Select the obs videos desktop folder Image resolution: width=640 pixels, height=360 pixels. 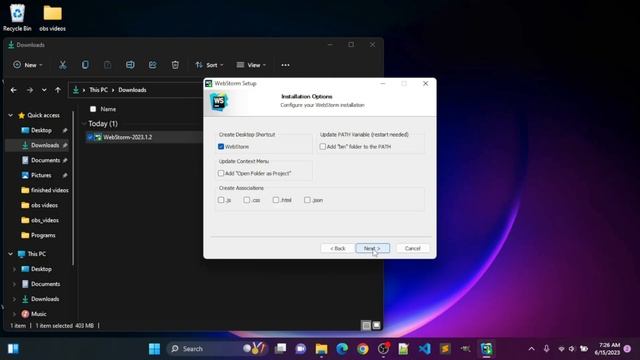pyautogui.click(x=52, y=18)
